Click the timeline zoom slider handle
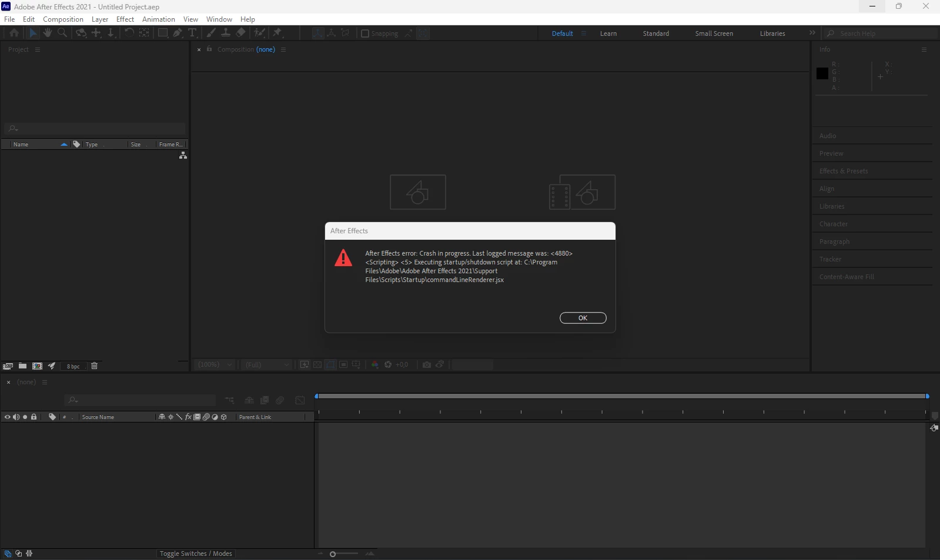 point(333,554)
